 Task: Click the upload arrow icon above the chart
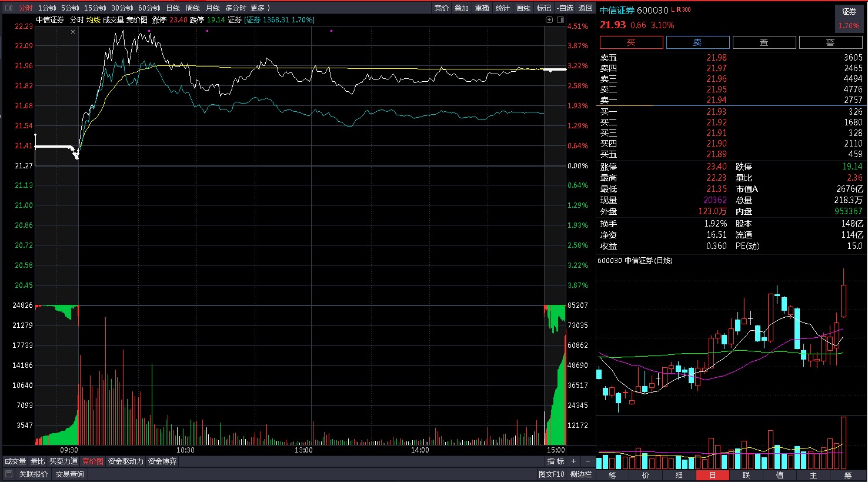549,19
